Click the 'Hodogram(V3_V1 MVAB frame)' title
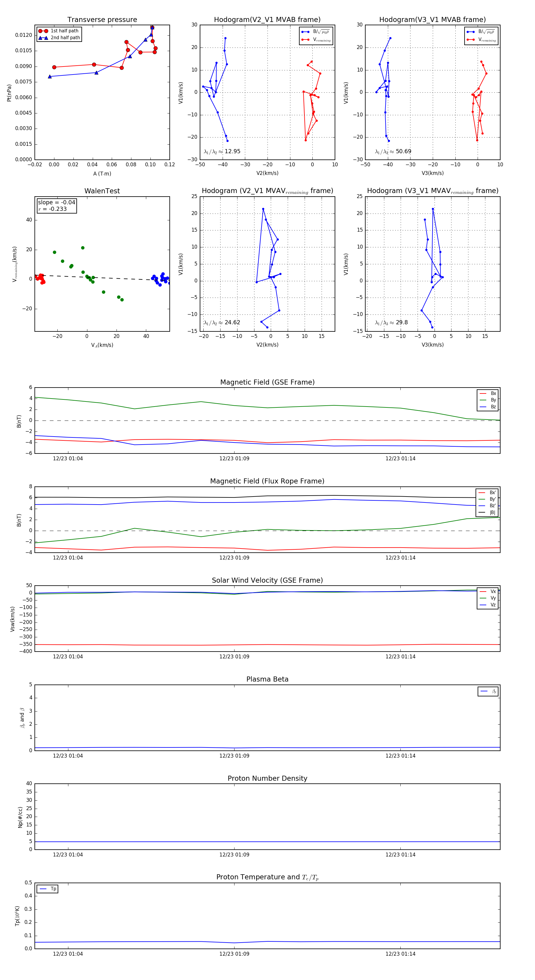The width and height of the screenshot is (535, 980). [432, 20]
